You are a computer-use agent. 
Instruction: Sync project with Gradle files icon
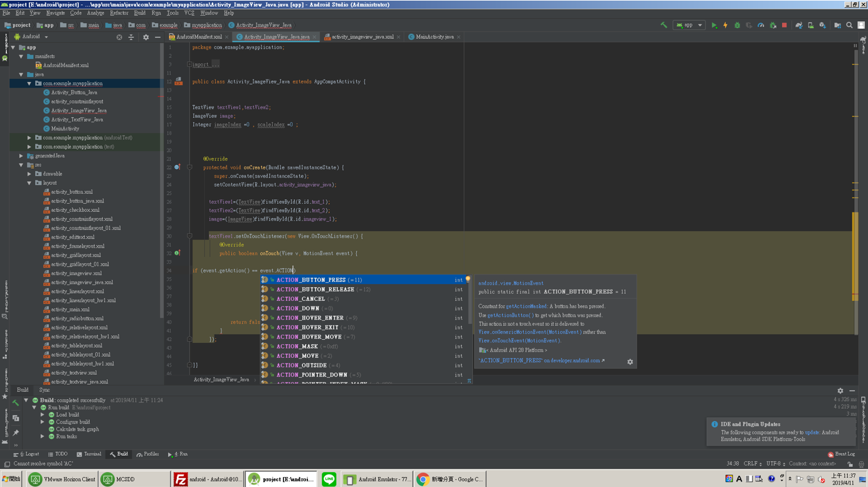799,25
